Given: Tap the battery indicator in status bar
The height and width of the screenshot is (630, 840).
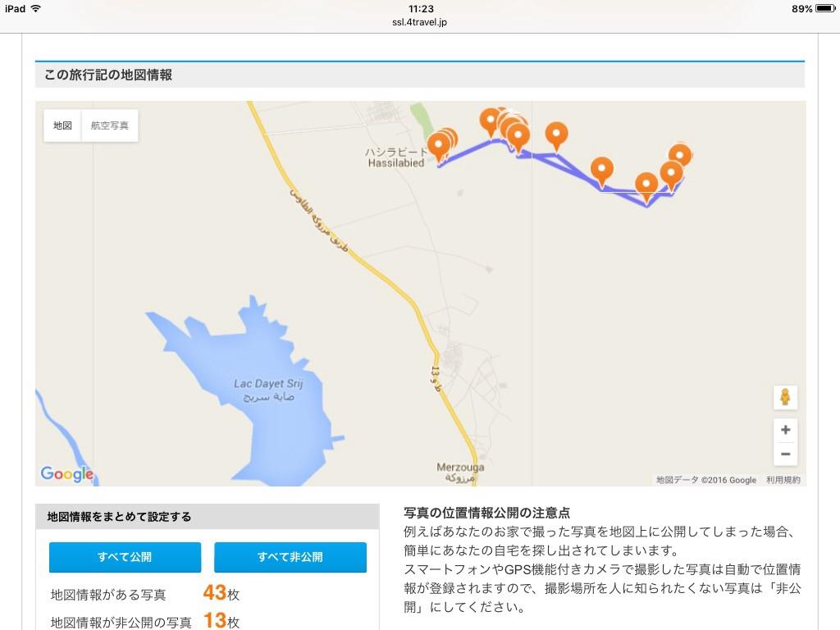Looking at the screenshot, I should click(x=825, y=8).
